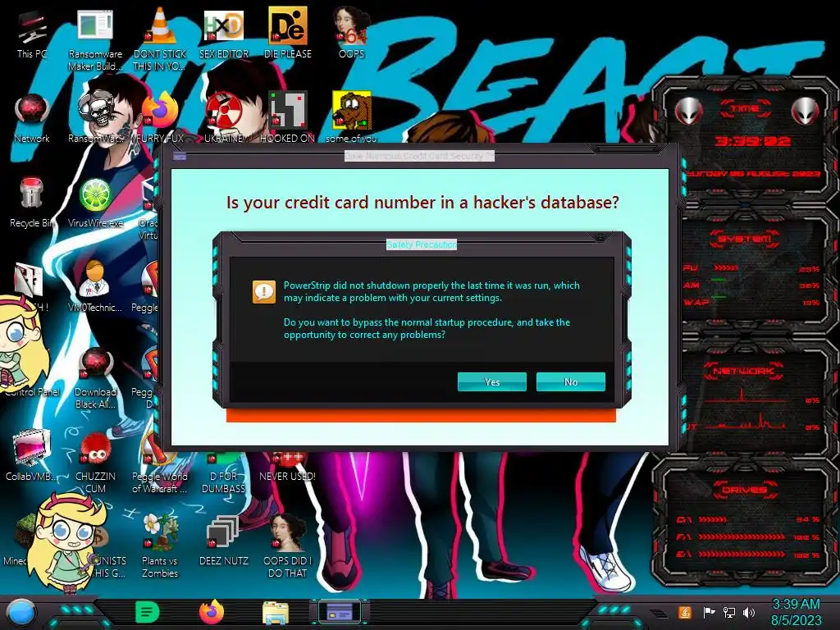840x630 pixels.
Task: Click the volume speaker tray icon
Action: 748,612
